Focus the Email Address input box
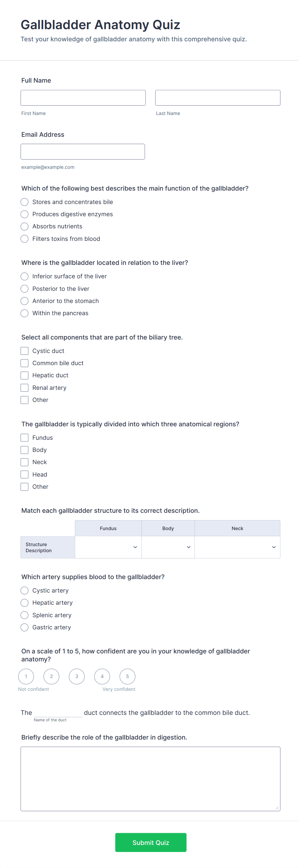 pyautogui.click(x=83, y=151)
